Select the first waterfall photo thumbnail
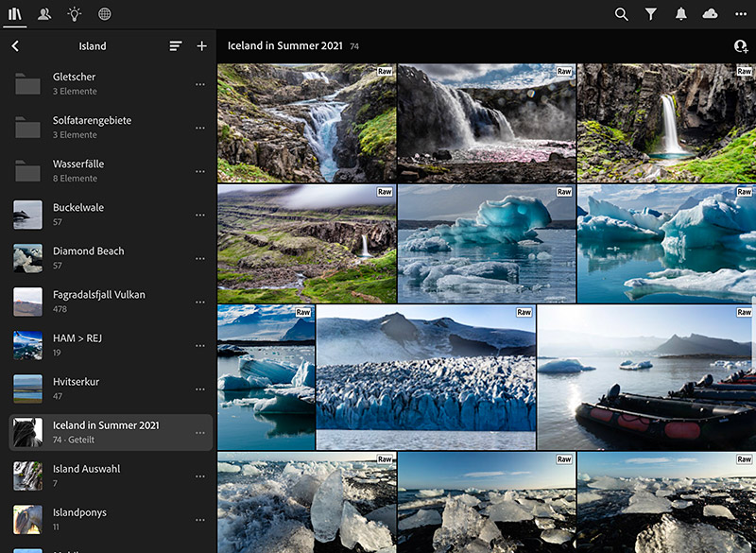The image size is (756, 553). [x=306, y=122]
